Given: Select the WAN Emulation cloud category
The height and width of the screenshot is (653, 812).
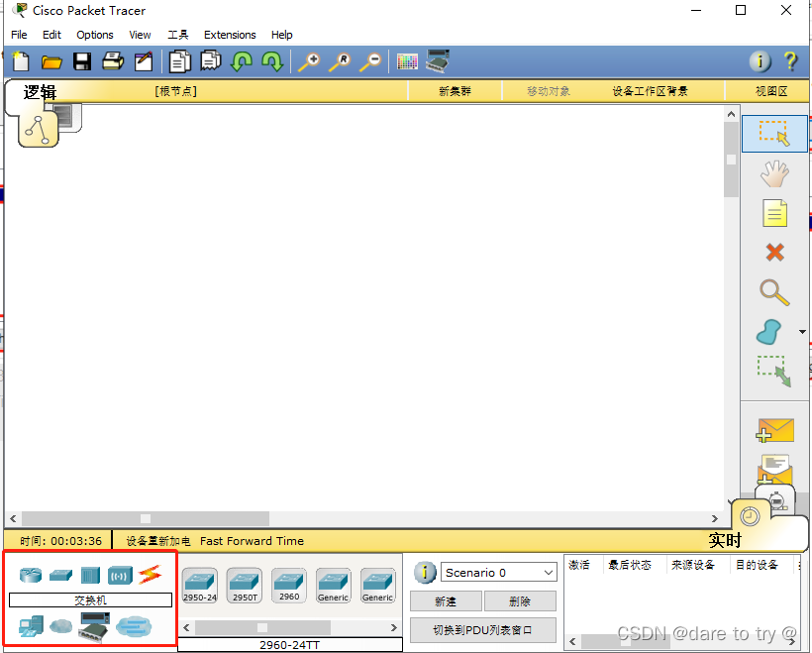Looking at the screenshot, I should point(61,626).
